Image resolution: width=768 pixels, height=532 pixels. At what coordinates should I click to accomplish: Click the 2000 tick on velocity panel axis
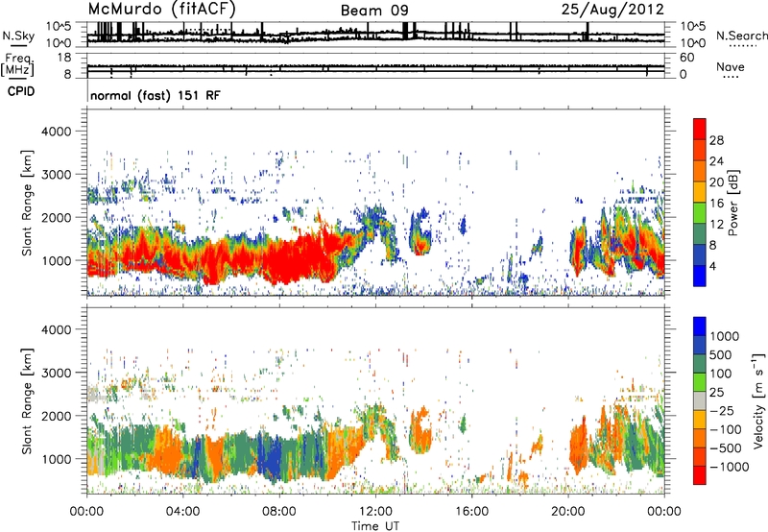(x=57, y=416)
